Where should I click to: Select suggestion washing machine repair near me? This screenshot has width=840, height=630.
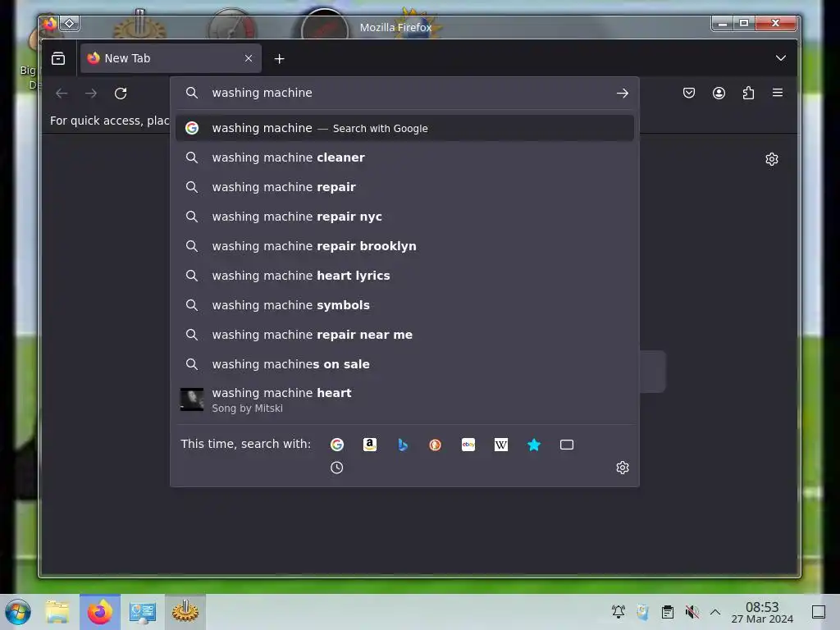(404, 335)
